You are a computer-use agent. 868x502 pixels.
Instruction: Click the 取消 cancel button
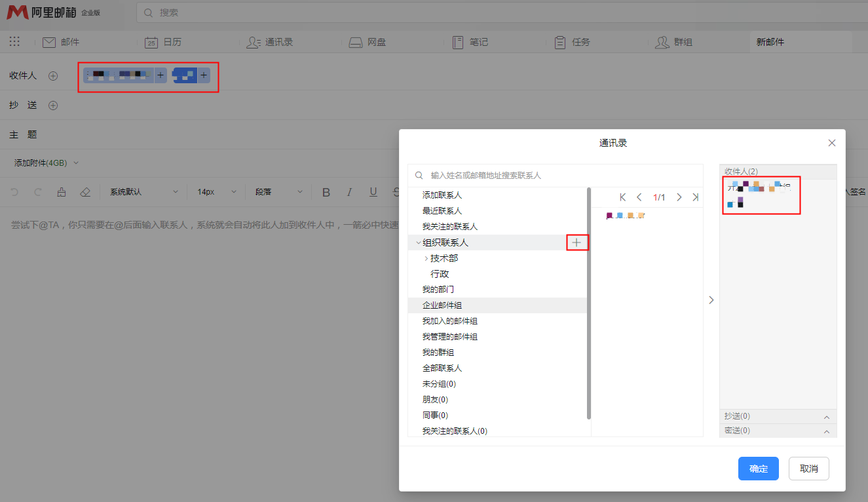808,469
